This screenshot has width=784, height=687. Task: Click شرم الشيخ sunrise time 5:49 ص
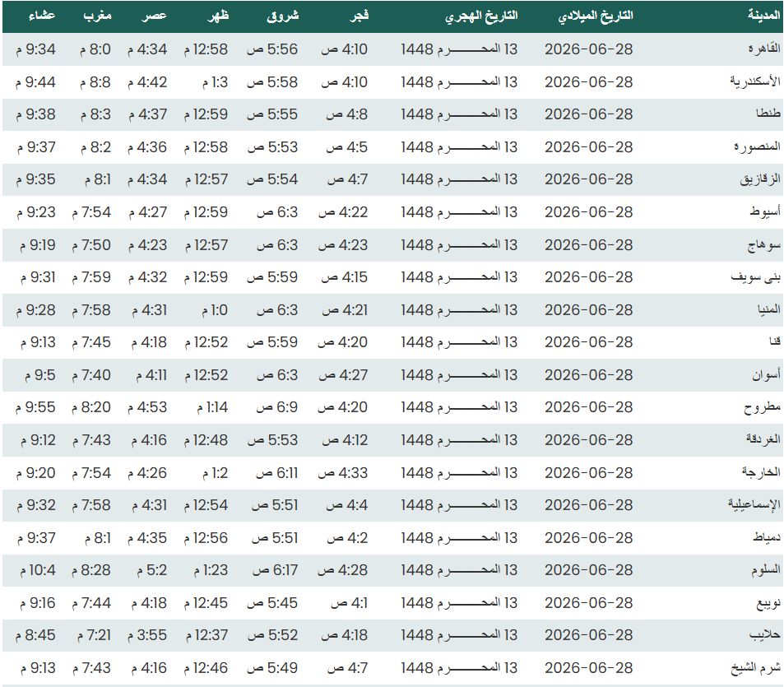point(272,668)
